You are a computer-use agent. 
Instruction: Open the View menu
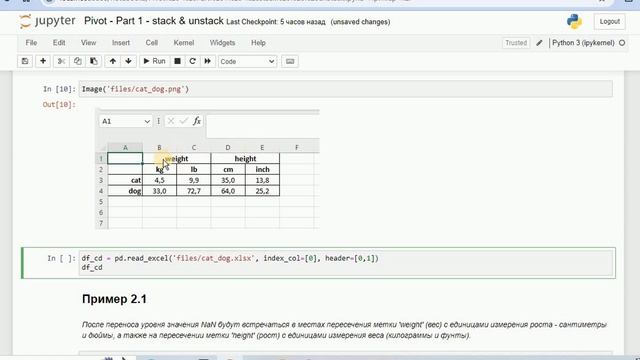(x=88, y=43)
